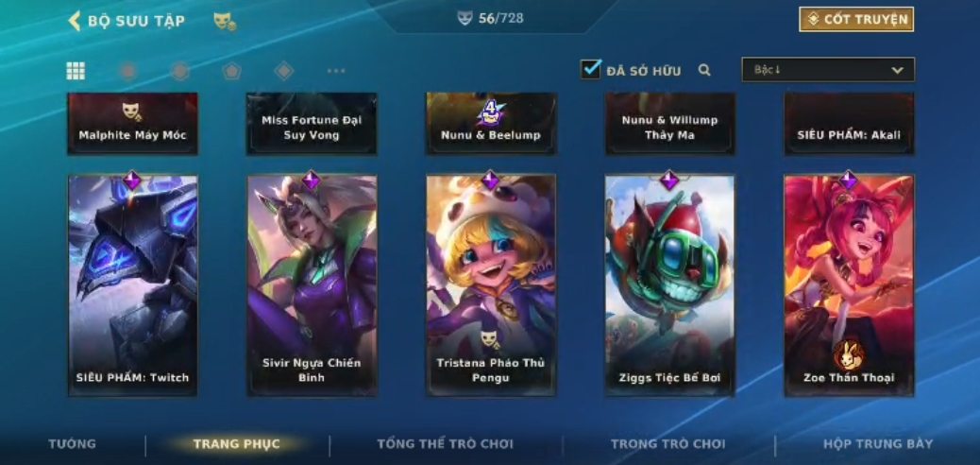Select the pentagon rarity filter icon
The height and width of the screenshot is (465, 980).
tap(232, 71)
